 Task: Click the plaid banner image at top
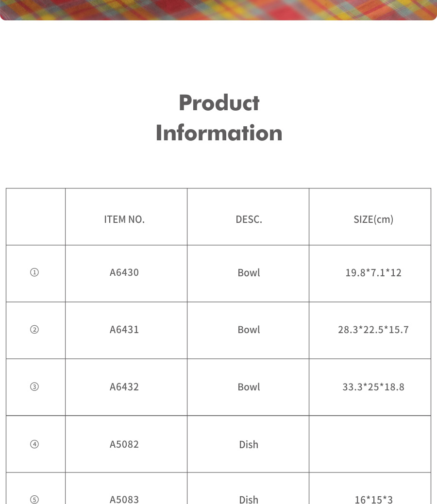tap(218, 10)
